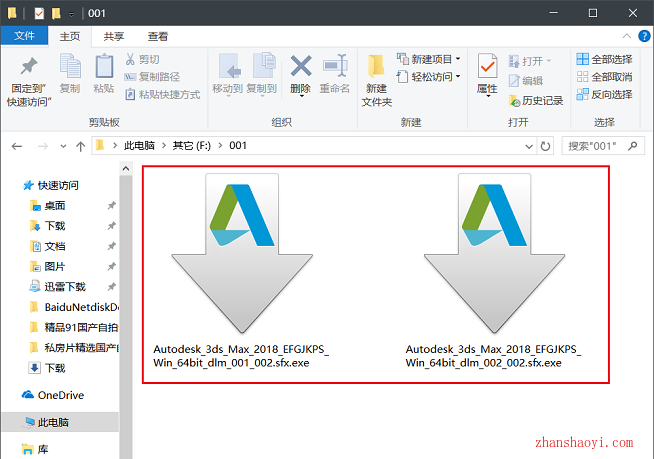Open History (历史记录)
This screenshot has height=459, width=654.
[536, 101]
